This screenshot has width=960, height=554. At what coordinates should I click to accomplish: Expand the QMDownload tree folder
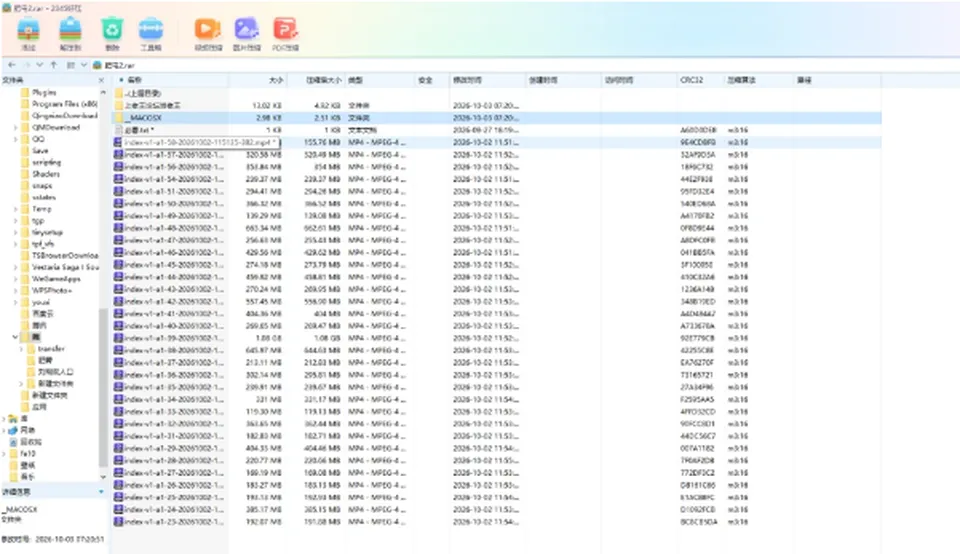pos(15,127)
